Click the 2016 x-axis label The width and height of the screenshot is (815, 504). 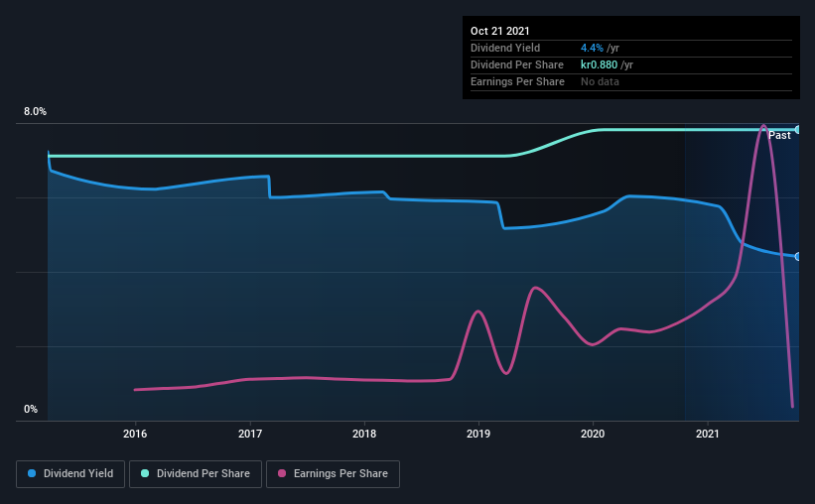pos(135,434)
